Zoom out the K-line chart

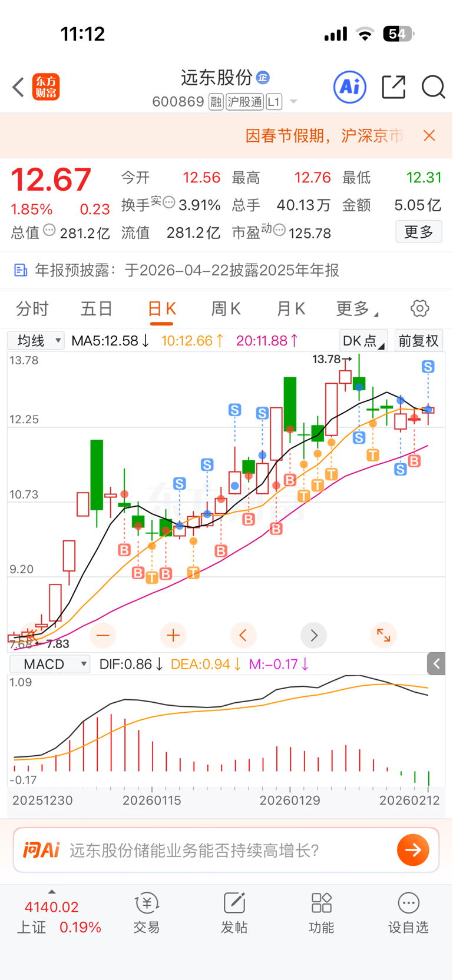click(x=102, y=635)
